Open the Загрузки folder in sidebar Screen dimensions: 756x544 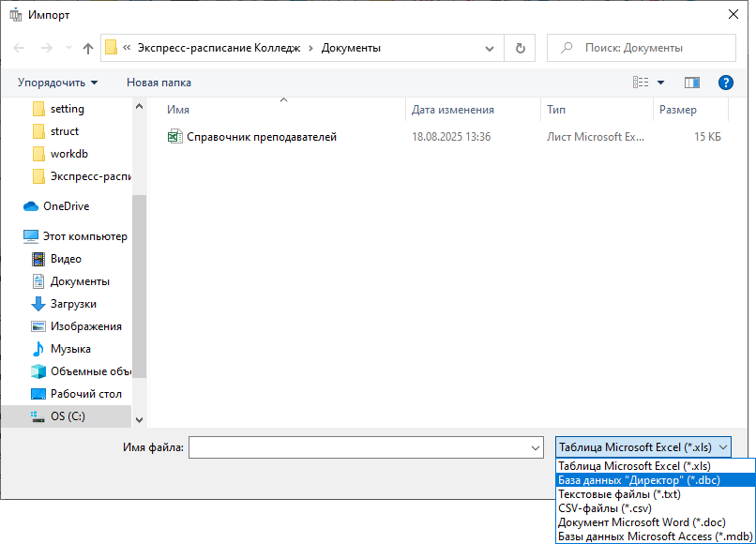click(73, 304)
